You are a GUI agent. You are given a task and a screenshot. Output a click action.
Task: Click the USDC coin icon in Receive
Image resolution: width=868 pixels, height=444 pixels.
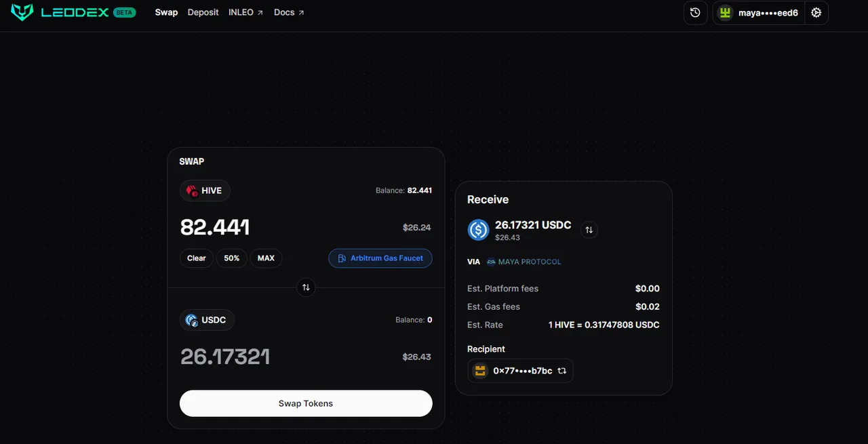(x=479, y=230)
